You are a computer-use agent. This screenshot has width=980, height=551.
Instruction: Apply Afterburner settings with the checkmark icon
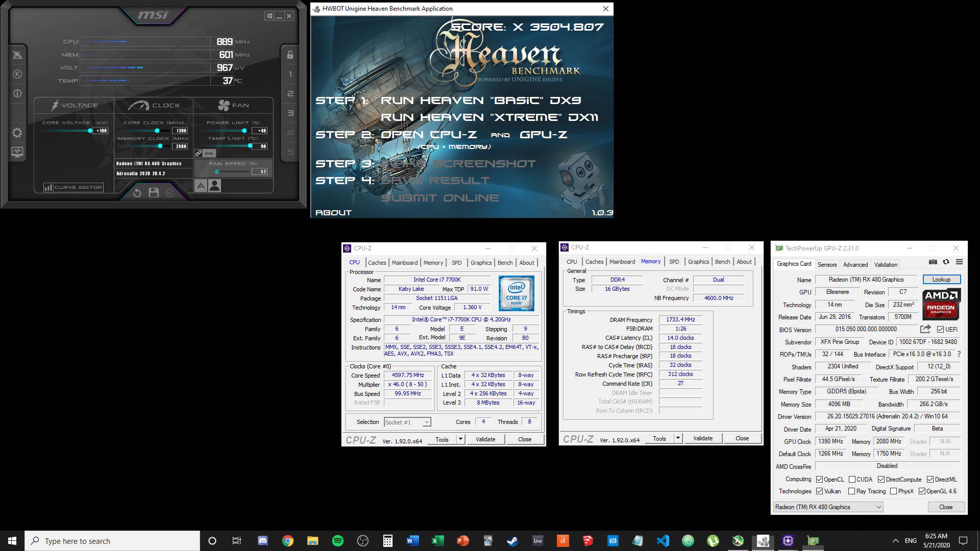[170, 193]
